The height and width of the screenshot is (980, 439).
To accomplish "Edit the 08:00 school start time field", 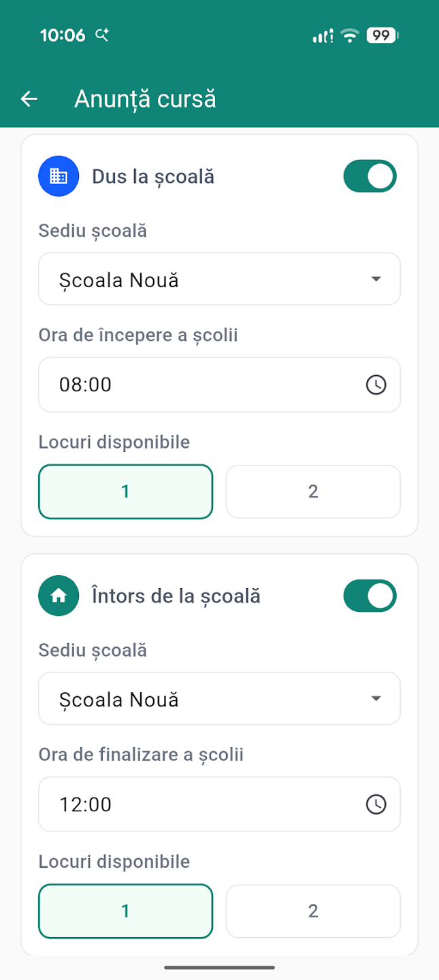I will point(197,385).
